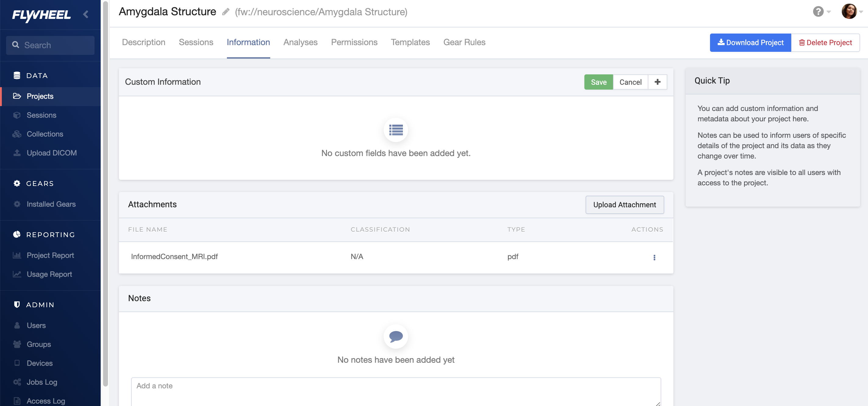The width and height of the screenshot is (868, 406).
Task: Click the Download Project button
Action: (x=750, y=42)
